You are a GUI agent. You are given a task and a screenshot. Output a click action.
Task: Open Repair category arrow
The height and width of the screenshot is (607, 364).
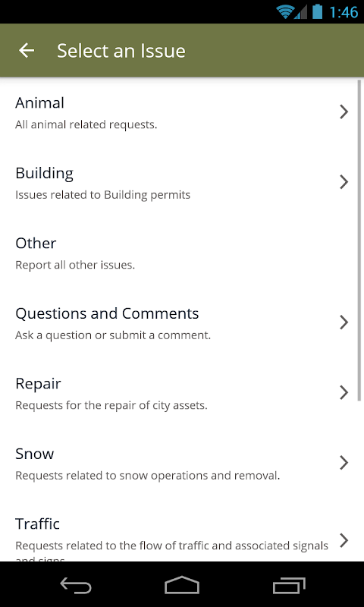click(344, 392)
